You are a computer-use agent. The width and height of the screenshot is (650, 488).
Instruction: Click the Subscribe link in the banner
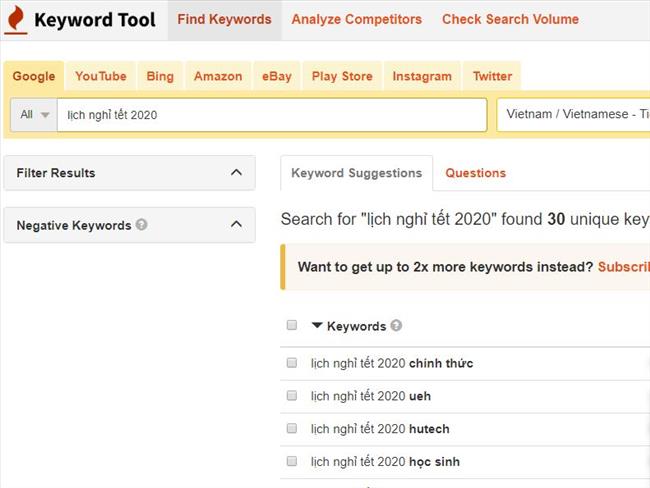[623, 267]
